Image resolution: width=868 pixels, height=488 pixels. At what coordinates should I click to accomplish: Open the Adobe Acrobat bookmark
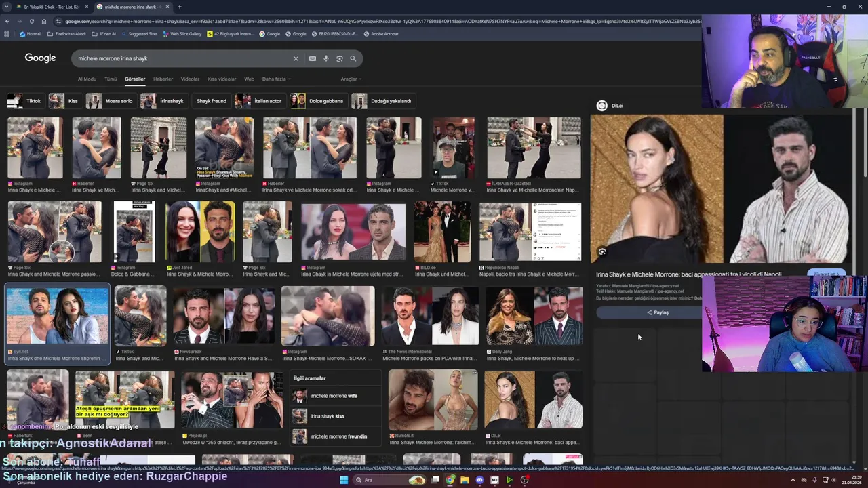point(381,33)
